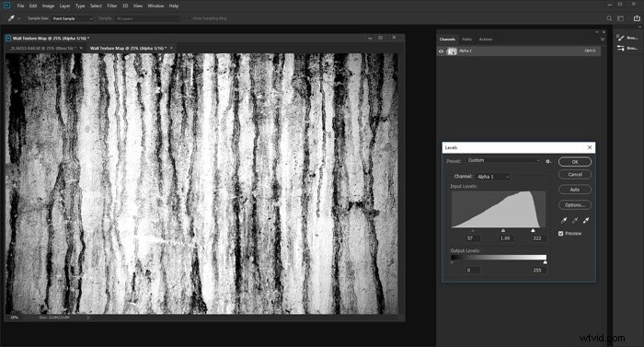Viewport: 644px width, 347px height.
Task: Click the input highlight slider at 222
Action: tap(533, 231)
